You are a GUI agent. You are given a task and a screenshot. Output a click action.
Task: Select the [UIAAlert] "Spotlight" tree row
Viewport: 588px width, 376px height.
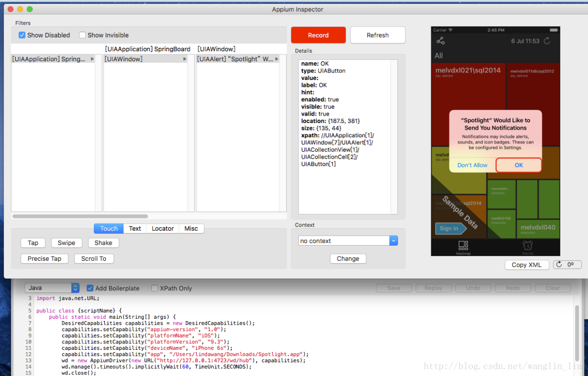coord(238,59)
